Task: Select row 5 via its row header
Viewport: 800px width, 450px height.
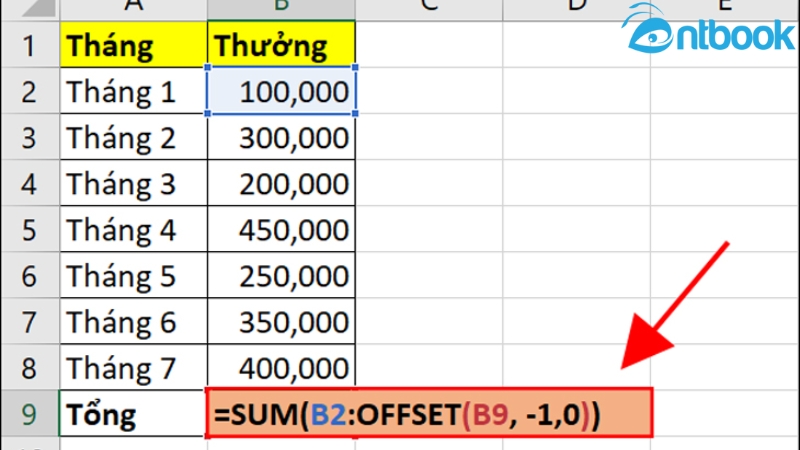Action: click(x=28, y=230)
